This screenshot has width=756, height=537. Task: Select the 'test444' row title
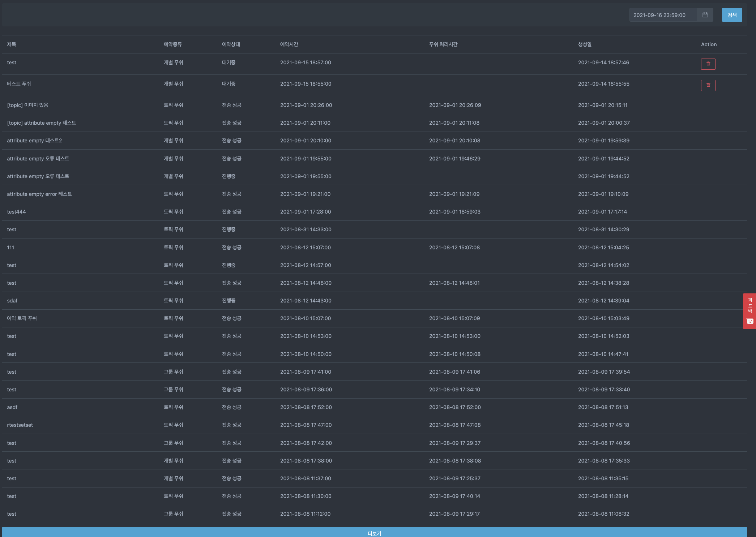(16, 212)
